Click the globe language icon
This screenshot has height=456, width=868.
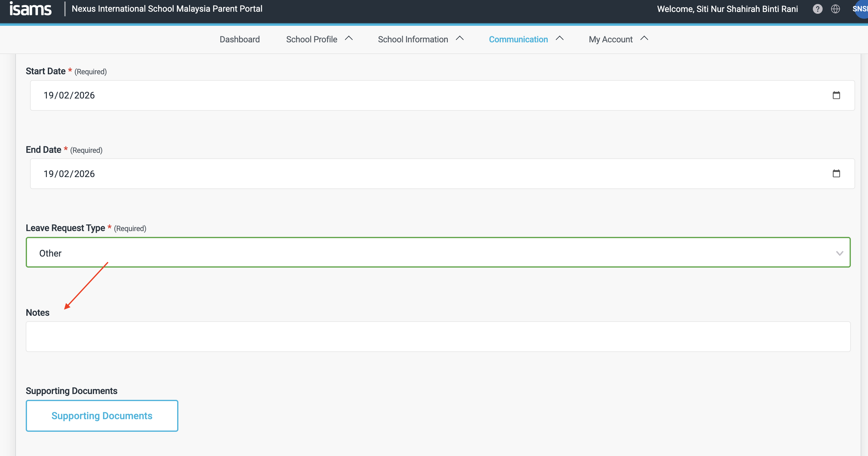pos(835,9)
